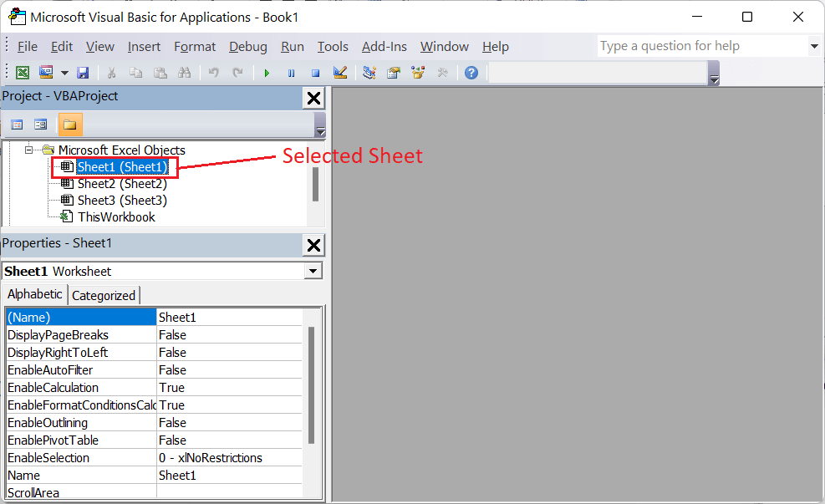Click the View Microsoft Excel toolbar icon
Screen dimensions: 825x504
pyautogui.click(x=23, y=73)
